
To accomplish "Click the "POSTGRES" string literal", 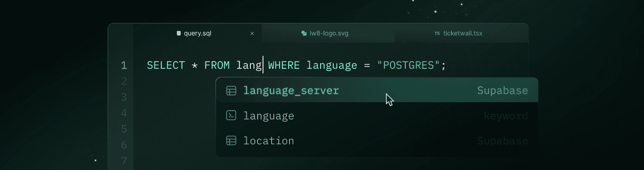I will [408, 65].
